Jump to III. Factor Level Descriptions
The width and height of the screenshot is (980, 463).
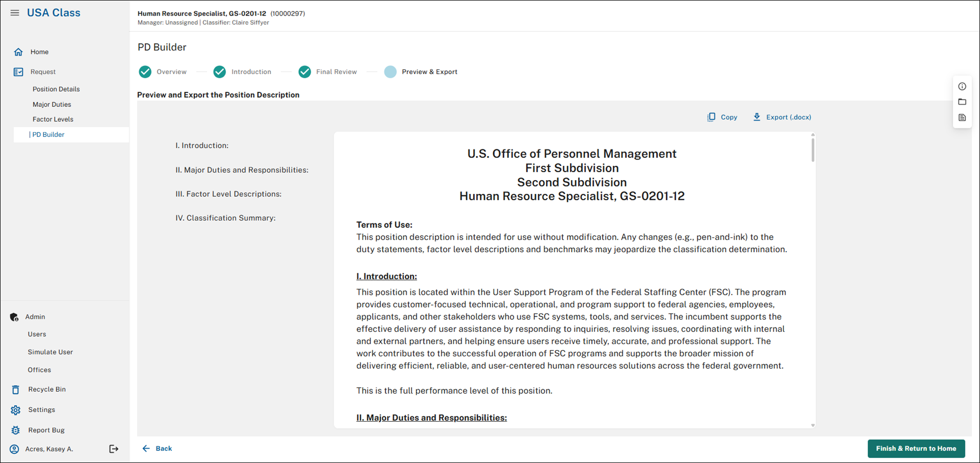pyautogui.click(x=229, y=194)
